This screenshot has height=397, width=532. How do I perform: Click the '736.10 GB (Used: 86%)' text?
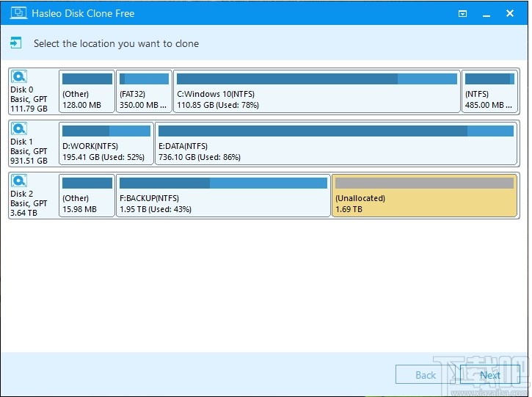click(x=200, y=157)
